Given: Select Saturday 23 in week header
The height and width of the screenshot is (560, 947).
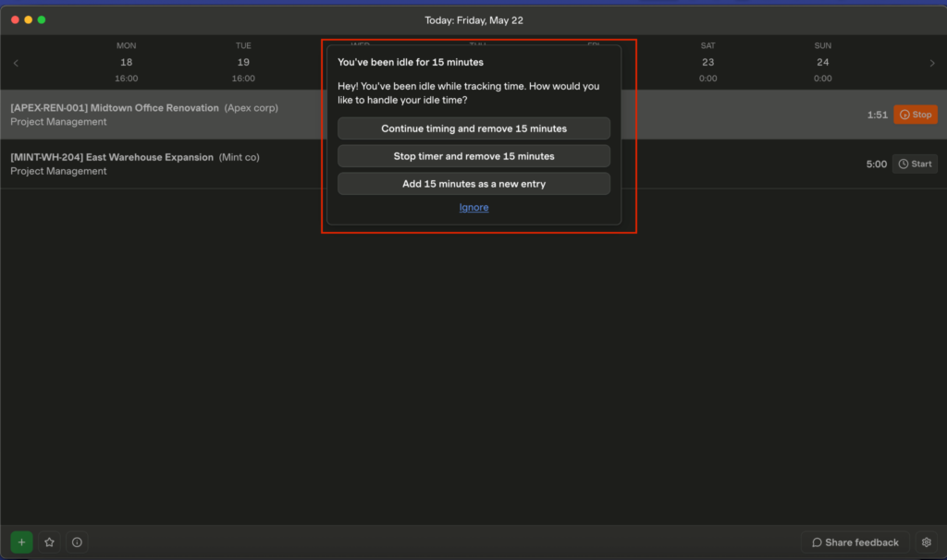Looking at the screenshot, I should (707, 62).
